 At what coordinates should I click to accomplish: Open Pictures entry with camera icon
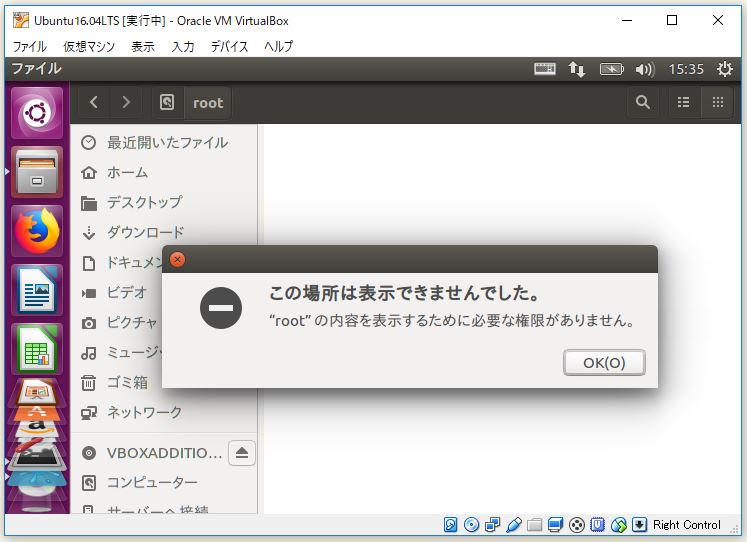[117, 322]
